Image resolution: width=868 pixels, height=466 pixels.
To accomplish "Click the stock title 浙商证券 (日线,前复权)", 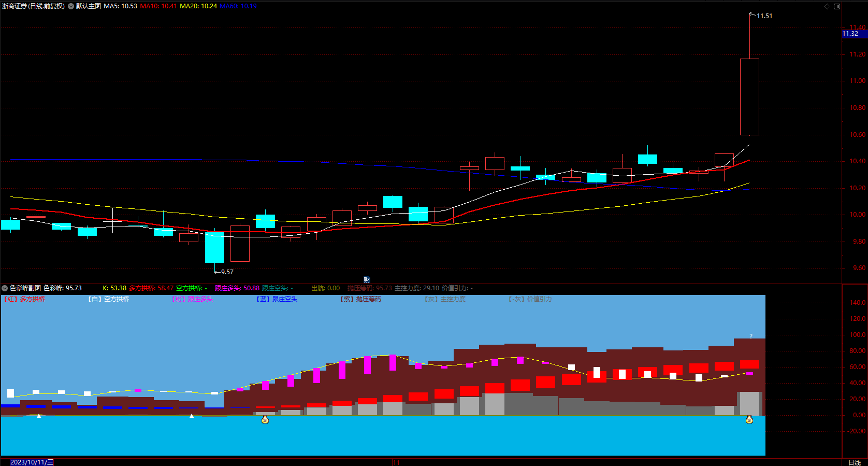I will coord(34,6).
